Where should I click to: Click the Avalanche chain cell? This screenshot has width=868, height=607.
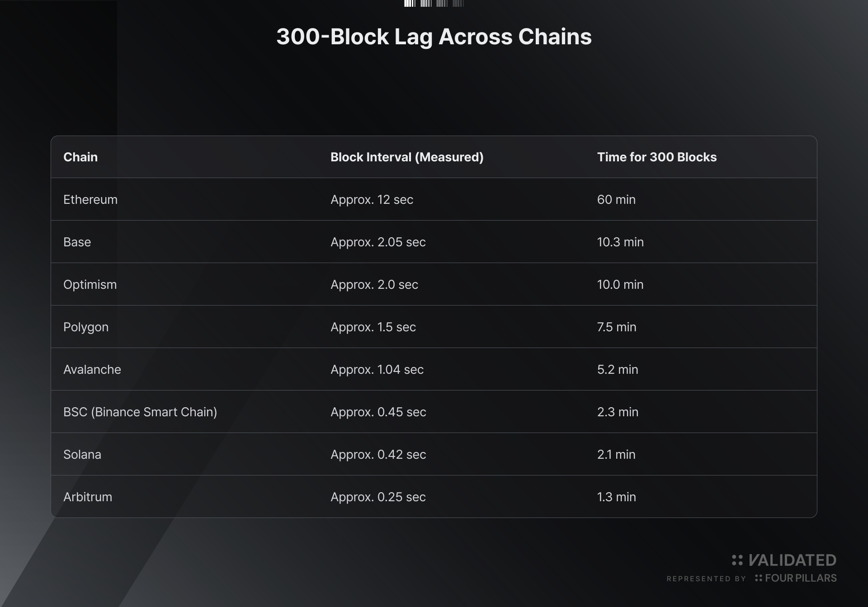tap(92, 369)
